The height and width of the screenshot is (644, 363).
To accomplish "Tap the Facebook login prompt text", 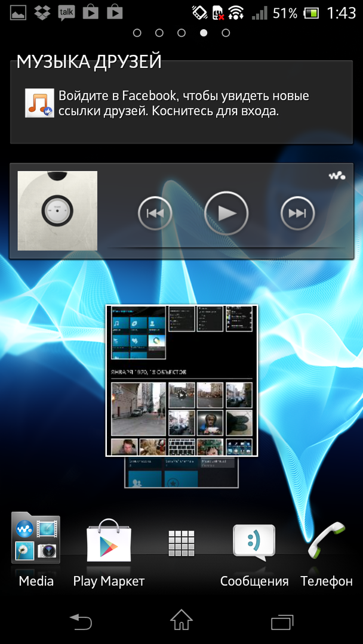I will pos(183,104).
